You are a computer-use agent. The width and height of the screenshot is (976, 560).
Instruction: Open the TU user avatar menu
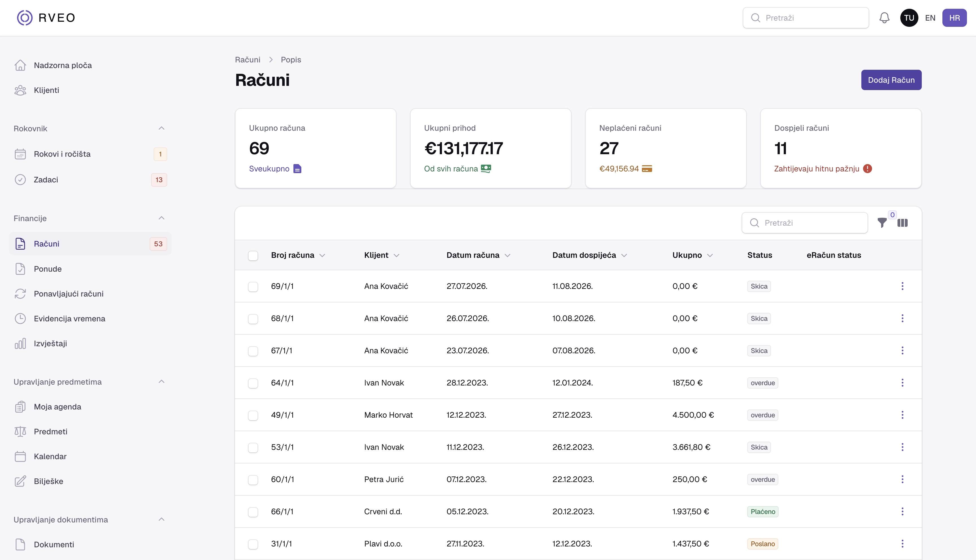click(x=909, y=18)
